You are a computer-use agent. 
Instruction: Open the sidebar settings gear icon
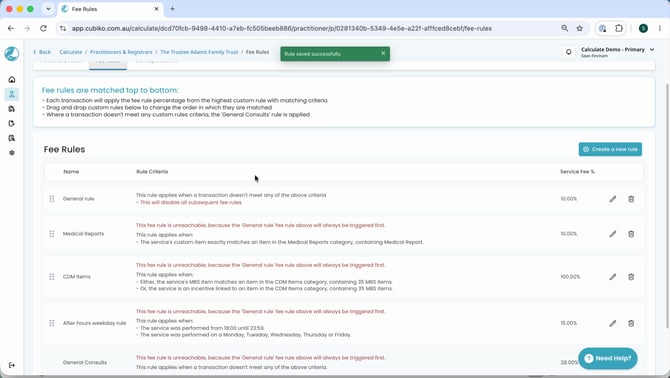coord(12,152)
